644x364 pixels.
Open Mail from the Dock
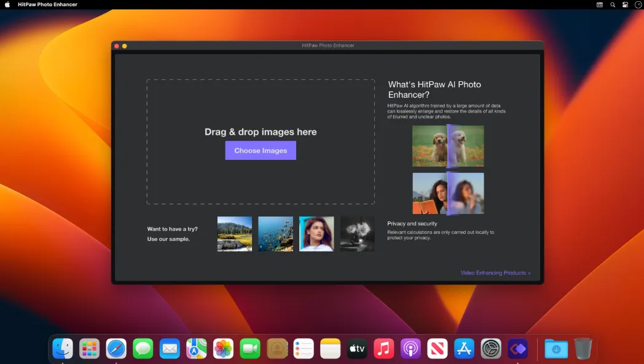click(170, 349)
